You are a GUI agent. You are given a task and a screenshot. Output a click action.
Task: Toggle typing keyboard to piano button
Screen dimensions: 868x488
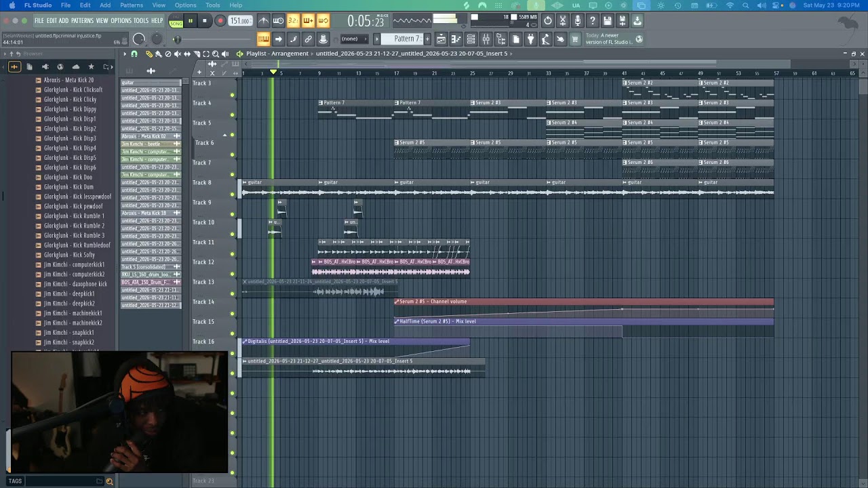[263, 39]
